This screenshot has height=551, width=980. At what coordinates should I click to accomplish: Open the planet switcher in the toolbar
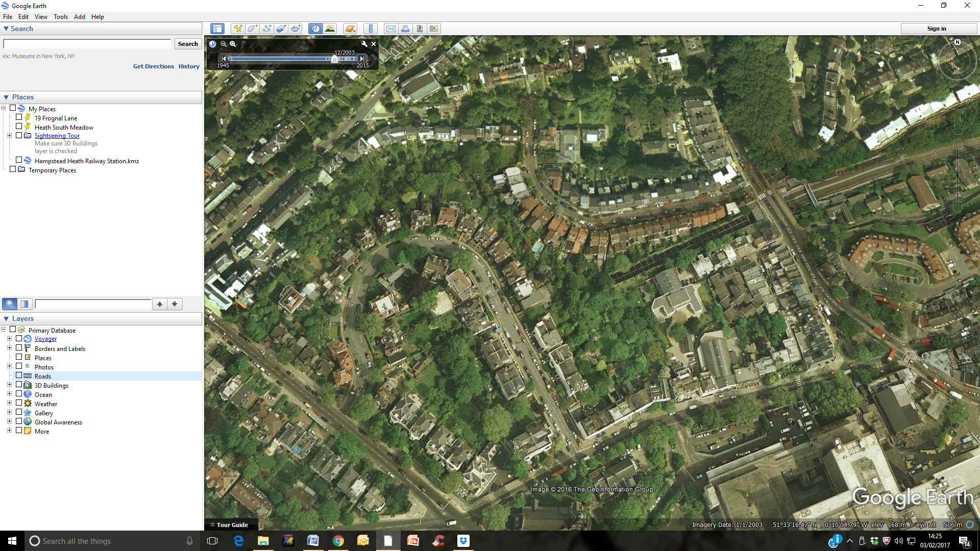click(x=350, y=29)
